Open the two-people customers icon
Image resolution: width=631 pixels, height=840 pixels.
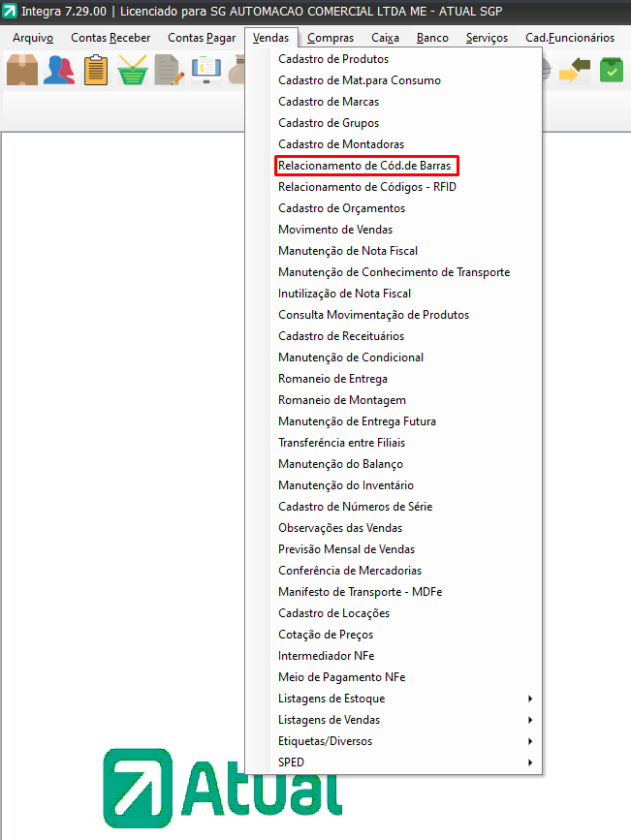[59, 70]
